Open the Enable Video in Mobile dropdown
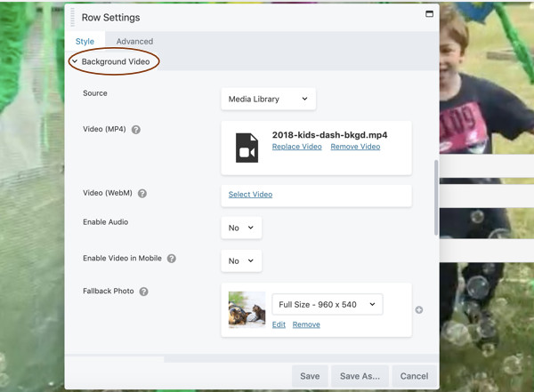This screenshot has height=392, width=534. tap(241, 260)
